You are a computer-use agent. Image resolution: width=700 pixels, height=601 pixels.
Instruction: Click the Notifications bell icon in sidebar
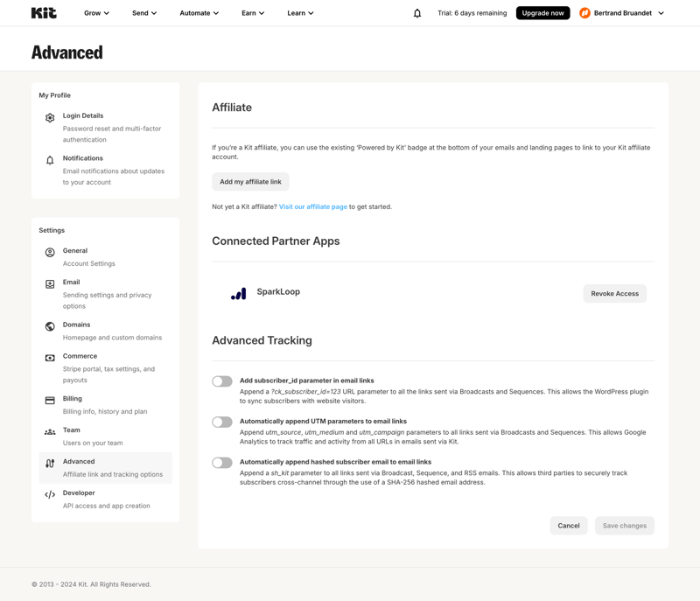[x=50, y=158]
